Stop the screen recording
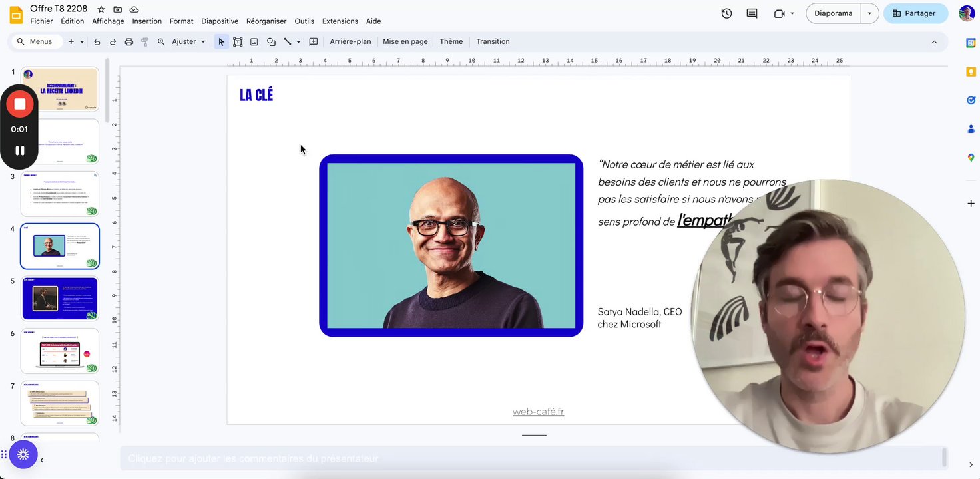980x479 pixels. click(20, 104)
